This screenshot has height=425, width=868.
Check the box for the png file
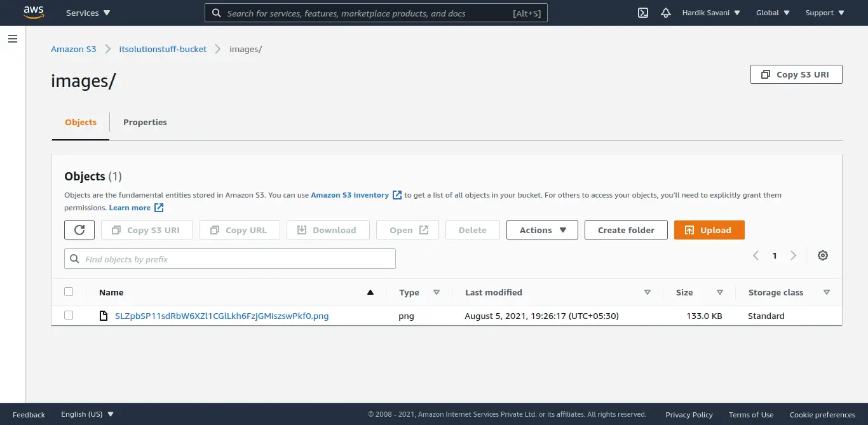pos(69,315)
